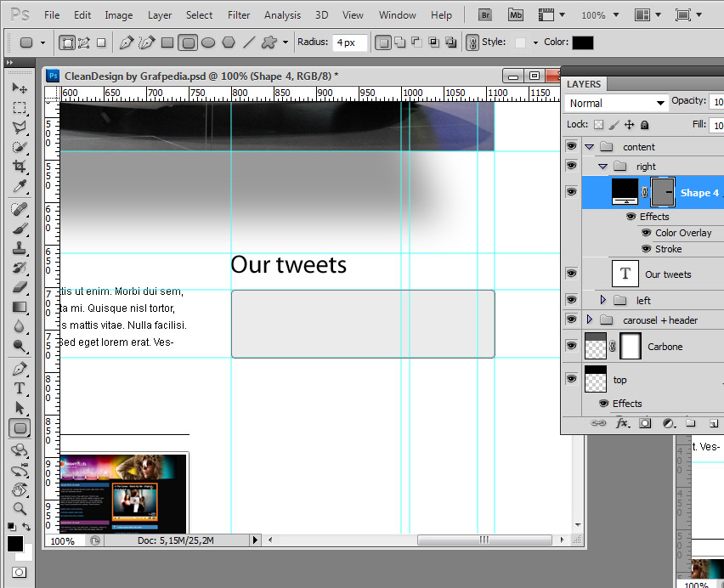Select the History Brush tool
The height and width of the screenshot is (588, 724).
click(20, 268)
